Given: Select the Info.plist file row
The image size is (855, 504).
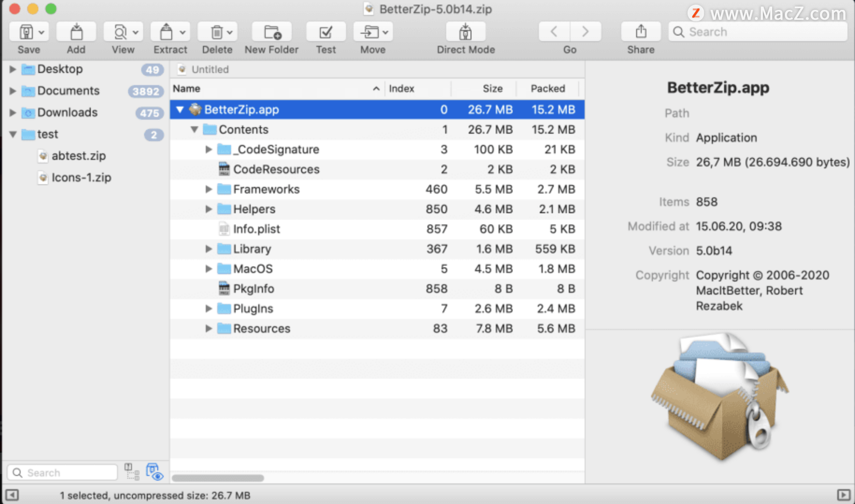Looking at the screenshot, I should (377, 229).
